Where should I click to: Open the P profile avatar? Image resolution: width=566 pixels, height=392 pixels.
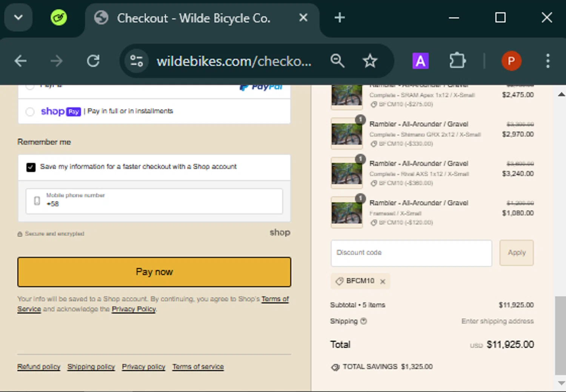tap(511, 61)
